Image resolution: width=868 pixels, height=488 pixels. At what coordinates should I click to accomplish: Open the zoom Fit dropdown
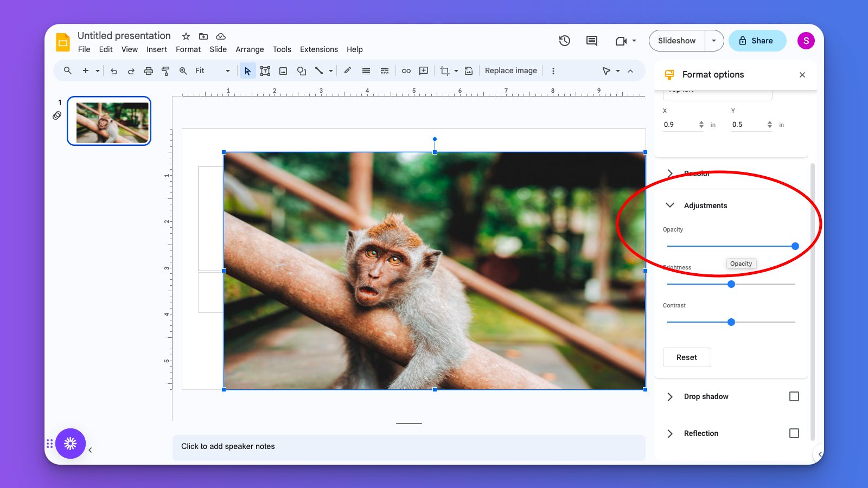click(x=227, y=70)
